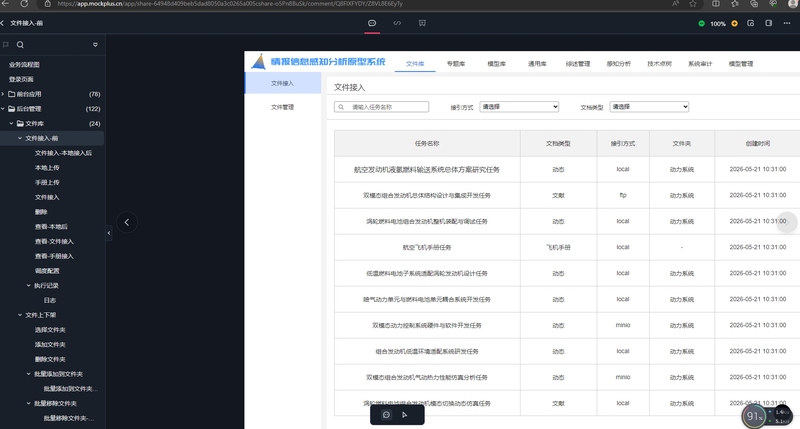Viewport: 800px width, 429px height.
Task: Refresh the browser page
Action: (x=23, y=4)
